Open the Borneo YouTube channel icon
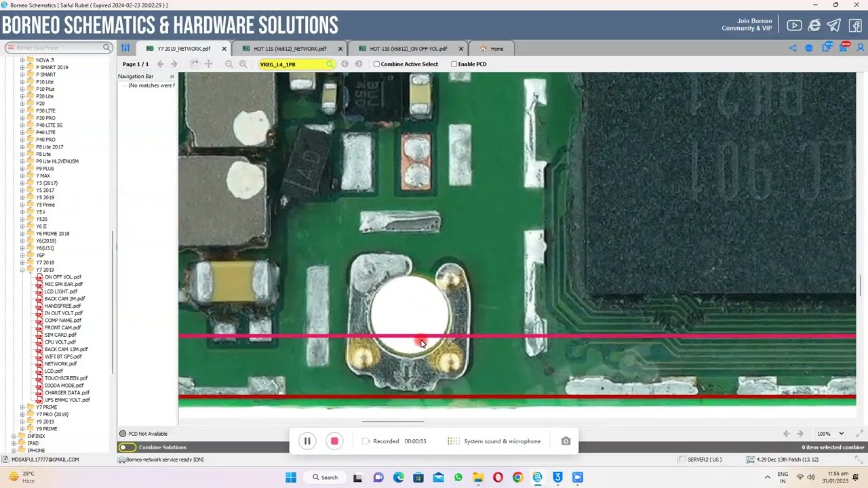 click(x=794, y=25)
